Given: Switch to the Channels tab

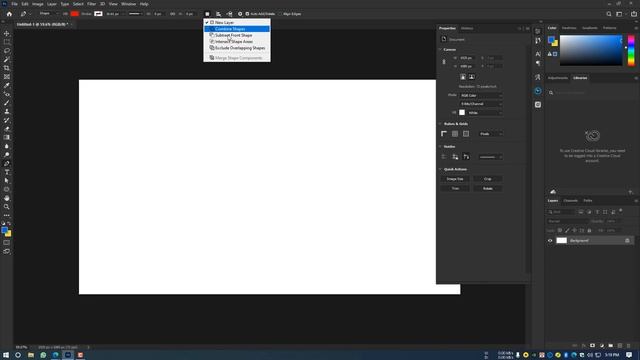Looking at the screenshot, I should 570,201.
